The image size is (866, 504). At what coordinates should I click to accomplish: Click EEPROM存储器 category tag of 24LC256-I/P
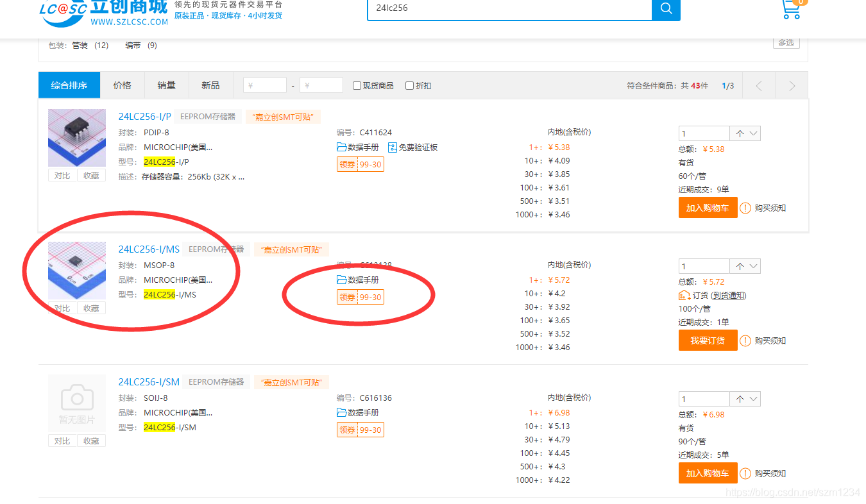[x=208, y=117]
